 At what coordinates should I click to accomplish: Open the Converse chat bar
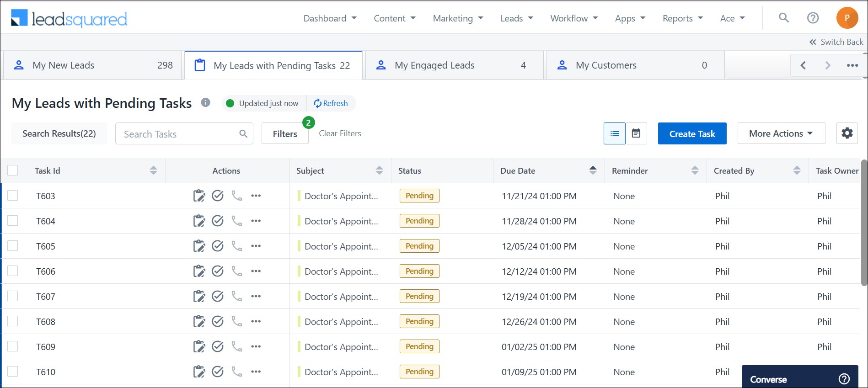pos(800,377)
